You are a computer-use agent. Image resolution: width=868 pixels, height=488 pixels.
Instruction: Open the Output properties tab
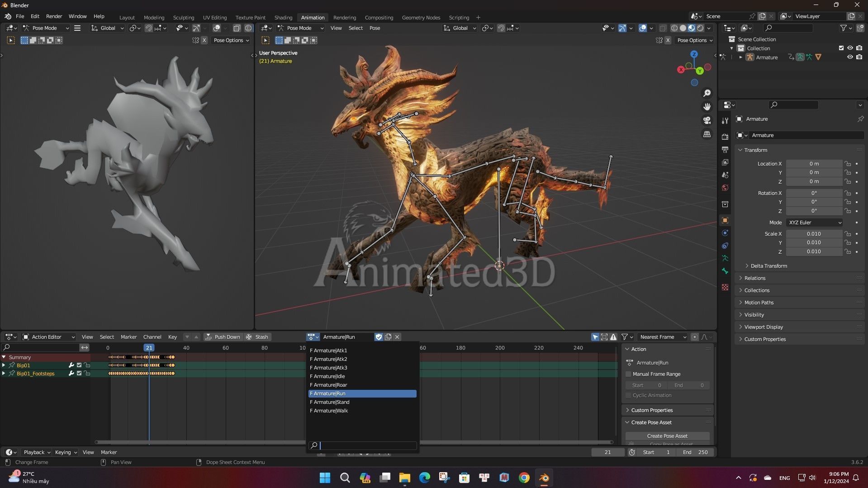[725, 149]
